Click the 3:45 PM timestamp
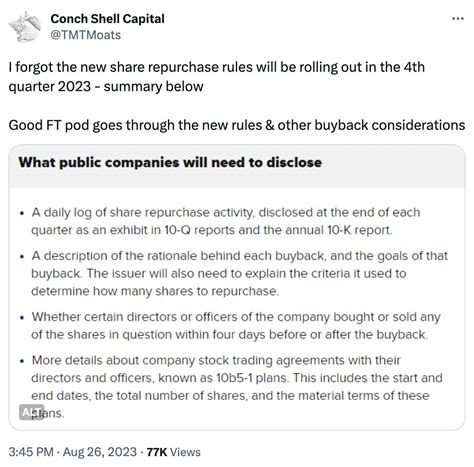 click(x=31, y=452)
